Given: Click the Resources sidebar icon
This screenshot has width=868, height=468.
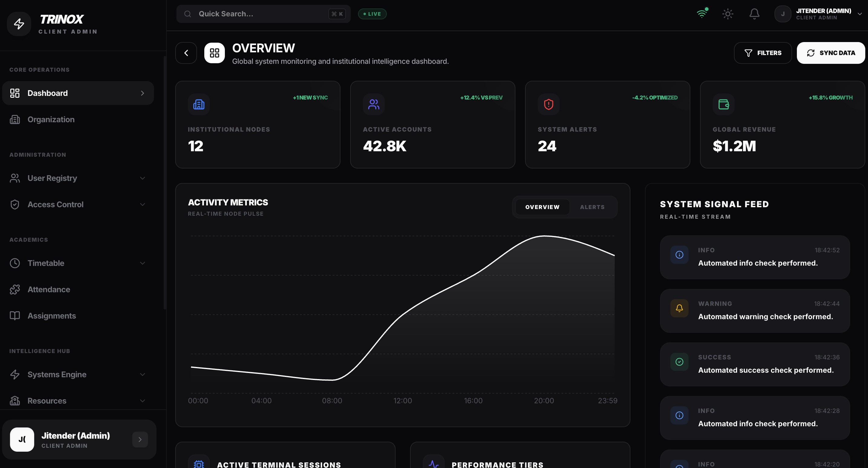Looking at the screenshot, I should [15, 400].
